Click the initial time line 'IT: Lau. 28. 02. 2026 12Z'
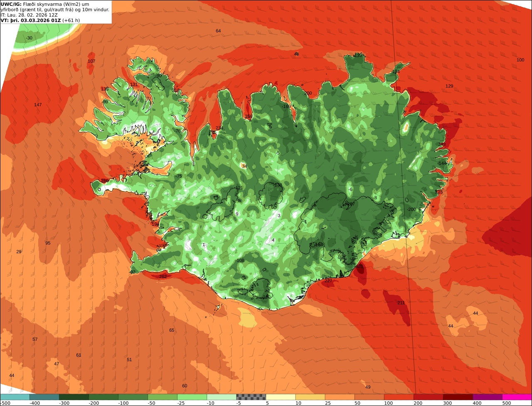This screenshot has width=532, height=406. click(x=29, y=15)
